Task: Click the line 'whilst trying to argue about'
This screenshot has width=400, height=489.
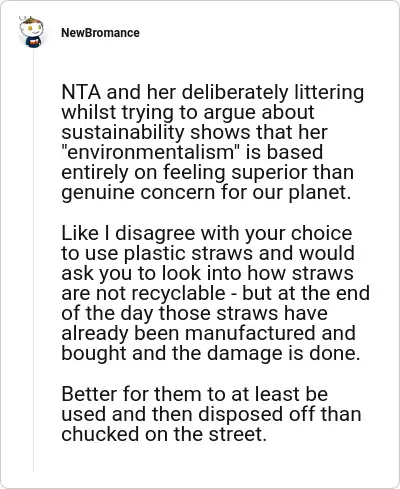Action: 188,112
